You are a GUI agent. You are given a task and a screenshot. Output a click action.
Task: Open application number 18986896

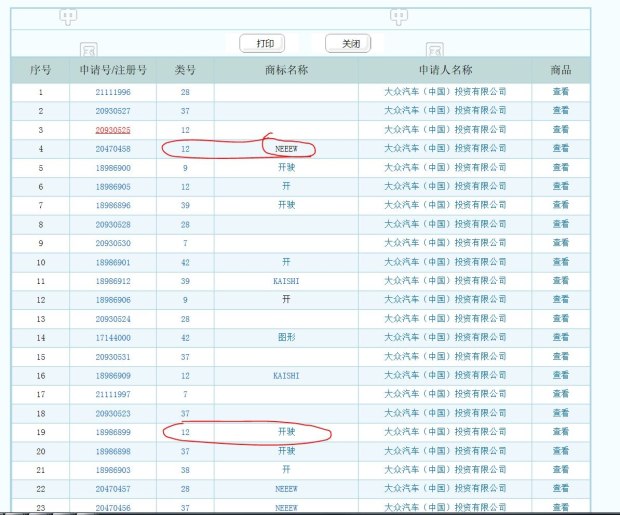113,205
